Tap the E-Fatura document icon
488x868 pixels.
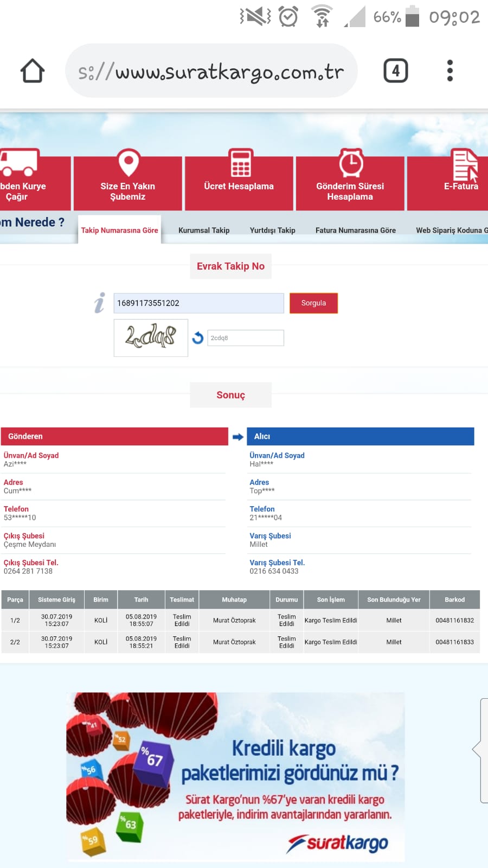(x=465, y=165)
